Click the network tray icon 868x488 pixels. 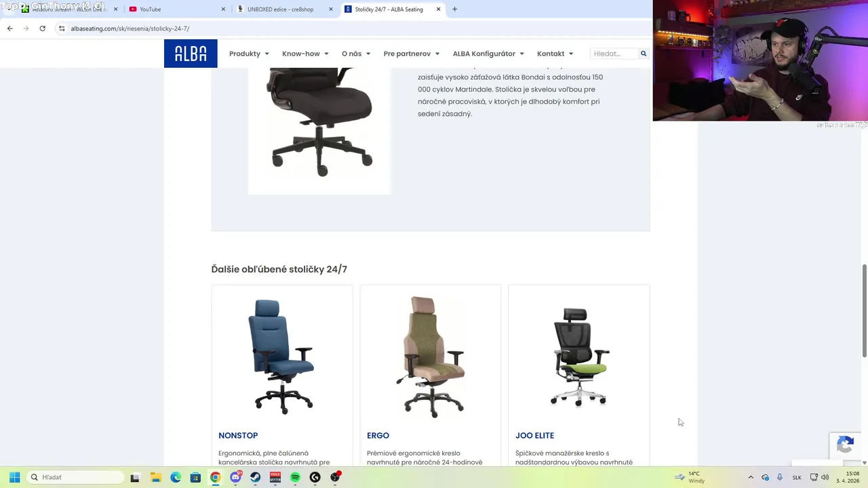[x=814, y=477]
